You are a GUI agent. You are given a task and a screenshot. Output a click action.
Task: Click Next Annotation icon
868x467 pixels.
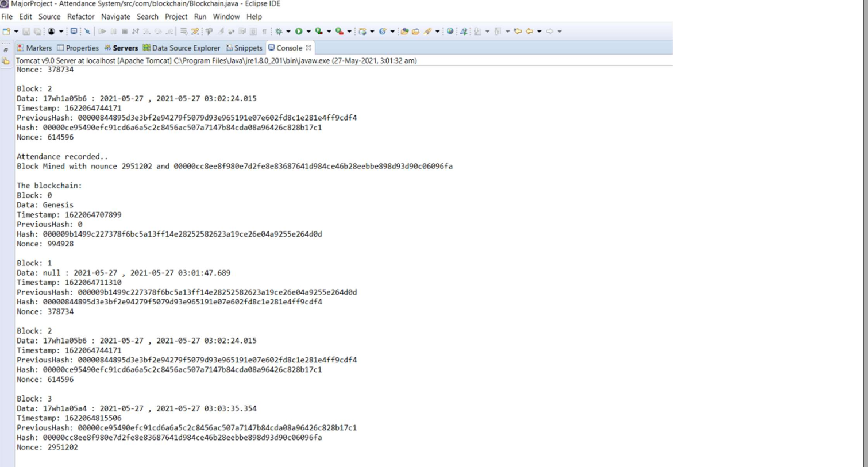[477, 31]
